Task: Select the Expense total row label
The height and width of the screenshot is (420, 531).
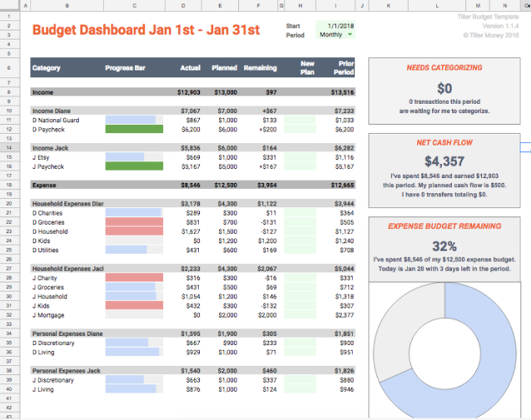Action: tap(44, 185)
